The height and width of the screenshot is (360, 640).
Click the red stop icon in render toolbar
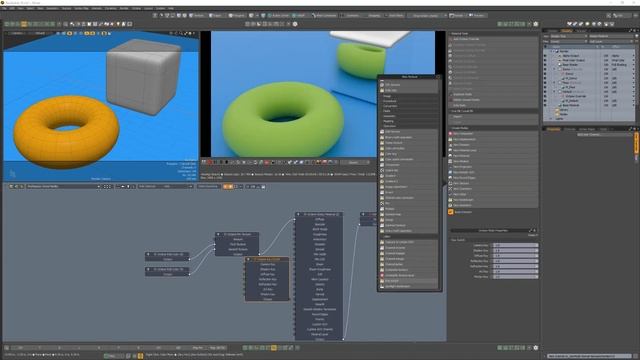[x=210, y=162]
